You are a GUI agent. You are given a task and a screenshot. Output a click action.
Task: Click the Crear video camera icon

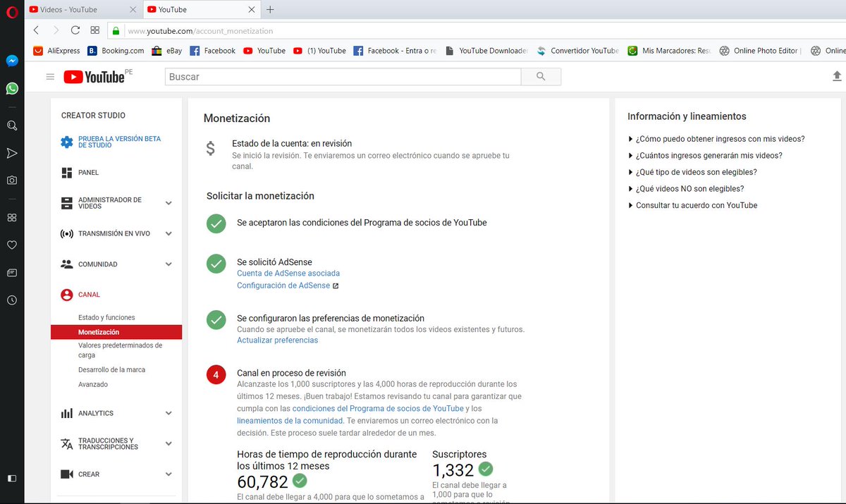click(67, 474)
